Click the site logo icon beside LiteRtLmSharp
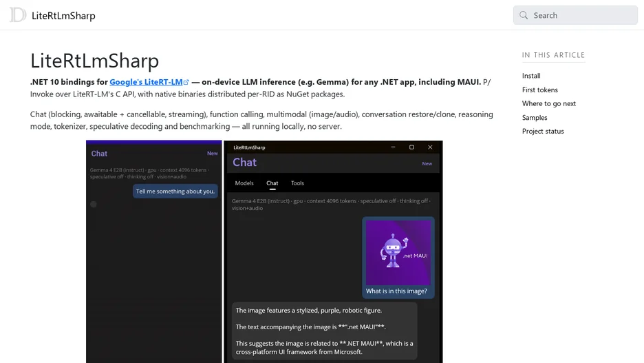This screenshot has height=363, width=644. [x=18, y=14]
